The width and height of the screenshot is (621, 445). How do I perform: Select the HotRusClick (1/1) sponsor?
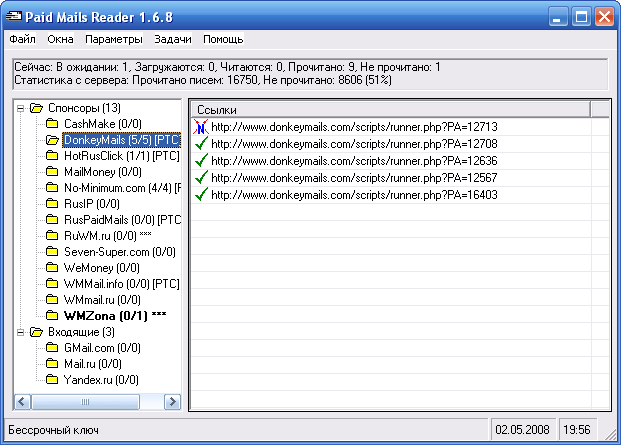(x=122, y=156)
